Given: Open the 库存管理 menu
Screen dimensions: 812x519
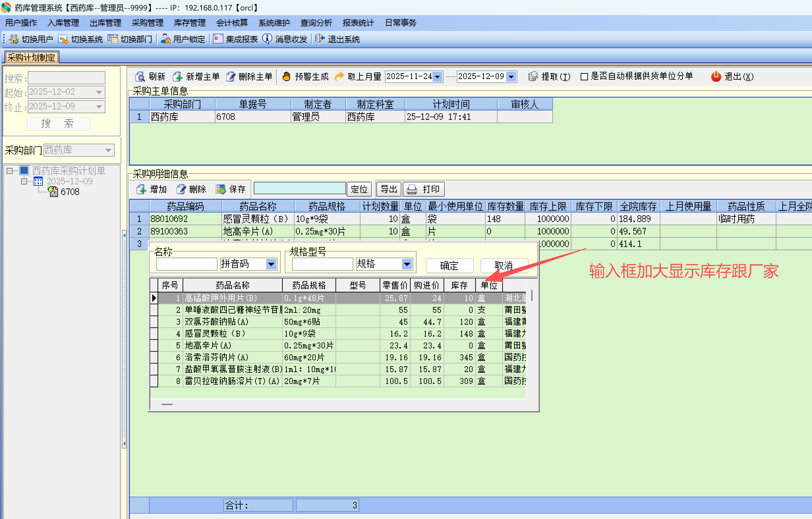Looking at the screenshot, I should tap(189, 23).
